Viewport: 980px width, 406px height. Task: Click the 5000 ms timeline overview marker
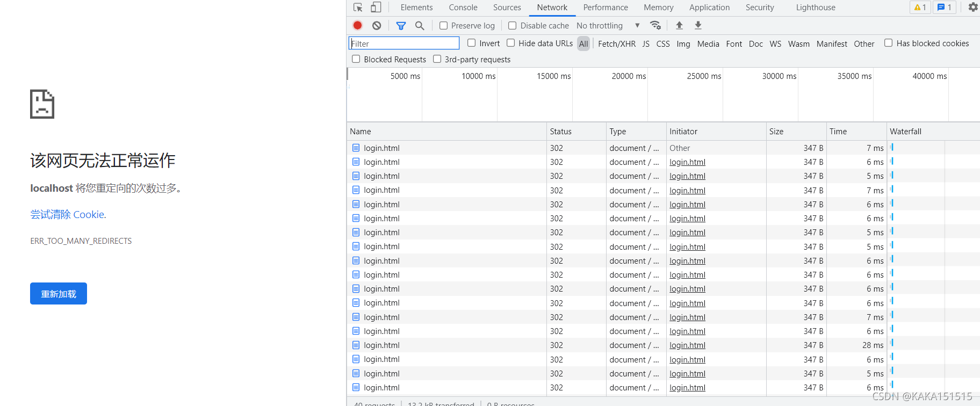point(405,76)
